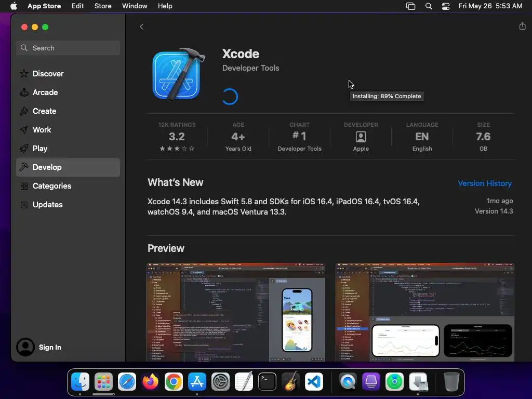The image size is (532, 399).
Task: Open the Apple menu
Action: [x=14, y=6]
